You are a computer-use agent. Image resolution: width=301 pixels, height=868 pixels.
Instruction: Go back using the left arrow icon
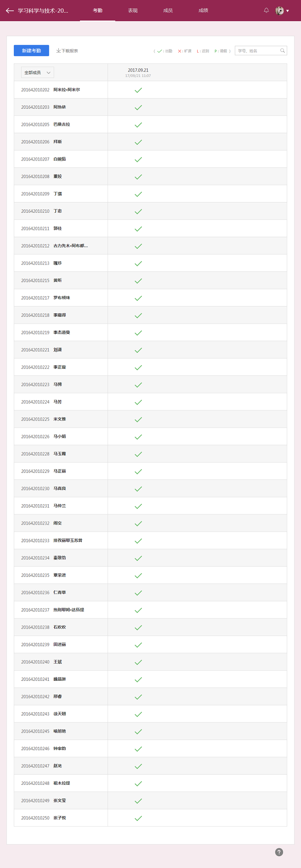10,11
